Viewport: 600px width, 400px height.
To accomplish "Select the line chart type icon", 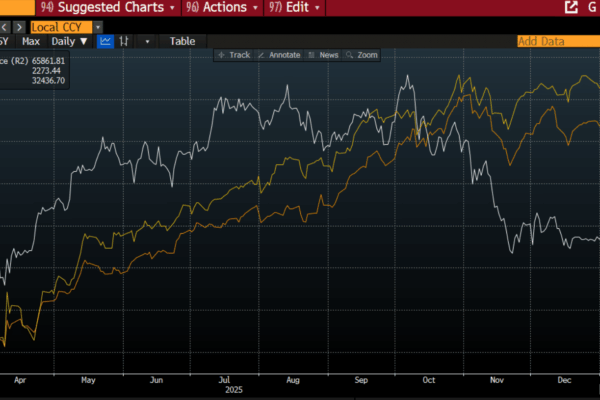I will click(105, 41).
